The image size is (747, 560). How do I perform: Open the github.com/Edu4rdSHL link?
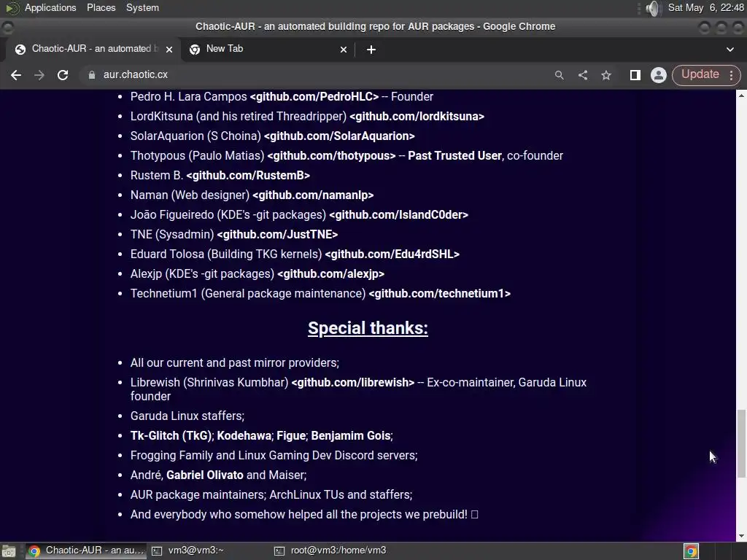[x=392, y=254]
